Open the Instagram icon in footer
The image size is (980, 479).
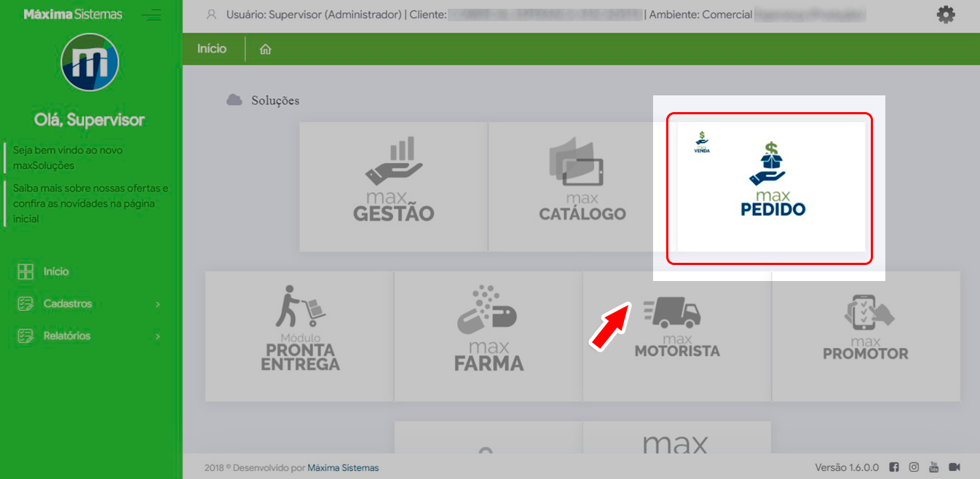click(914, 467)
